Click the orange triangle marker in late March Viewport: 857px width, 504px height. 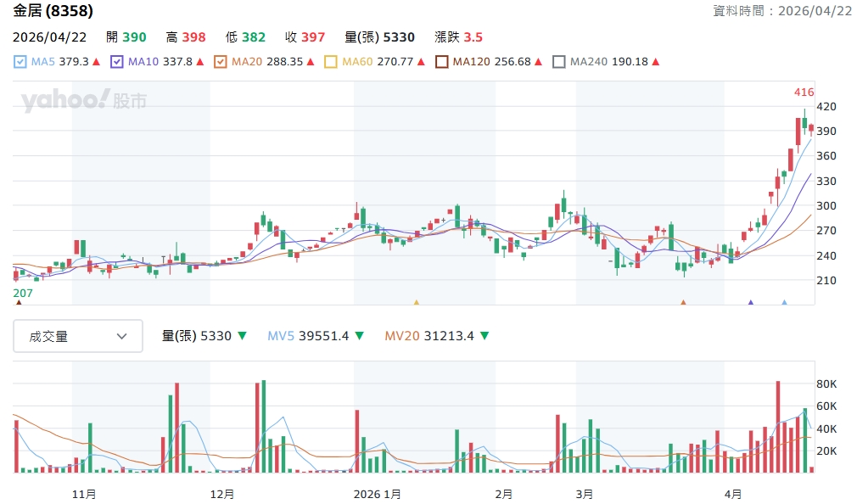[683, 302]
